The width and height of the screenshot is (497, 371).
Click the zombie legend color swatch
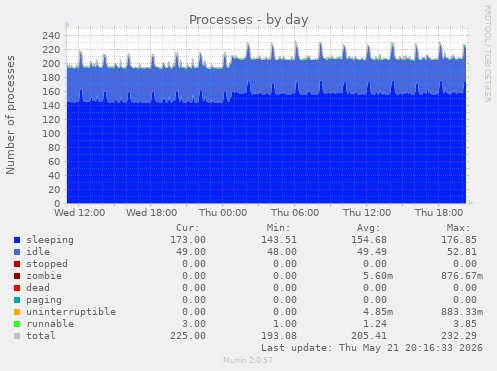coord(17,276)
